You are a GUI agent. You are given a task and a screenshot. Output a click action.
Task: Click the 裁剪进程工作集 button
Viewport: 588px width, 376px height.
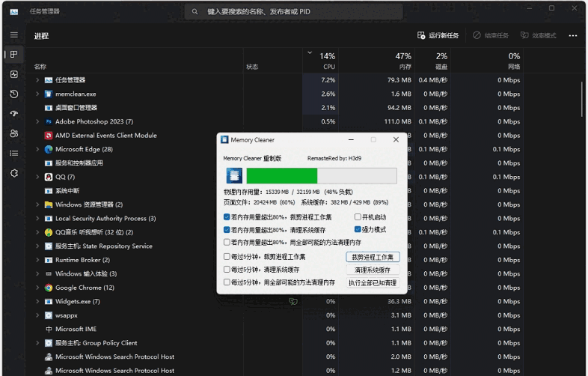point(373,257)
